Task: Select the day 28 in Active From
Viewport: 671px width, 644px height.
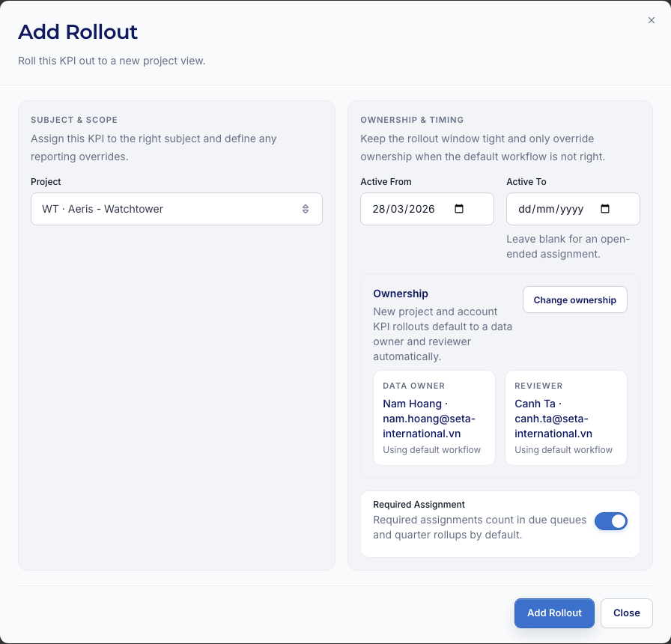Action: [x=379, y=209]
